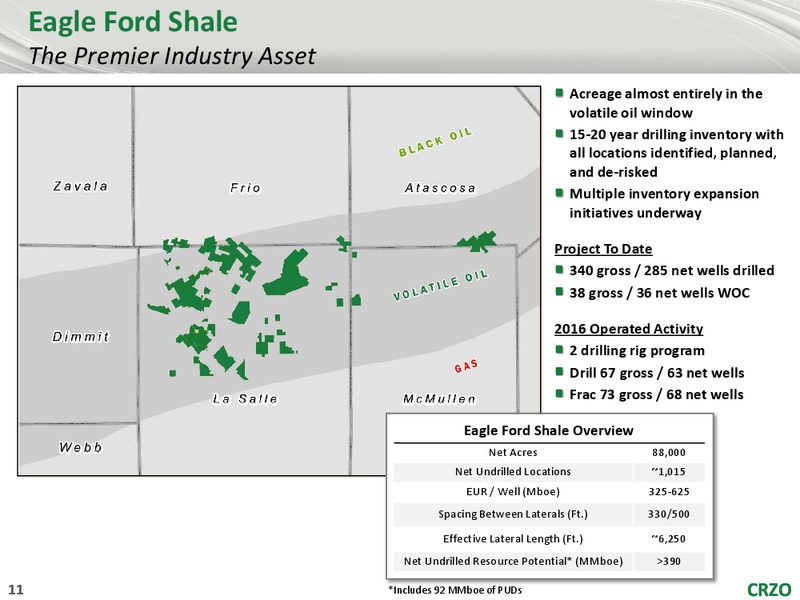800x600 pixels.
Task: Click the 'Eagle Ford Shale' slide title
Action: 133,22
